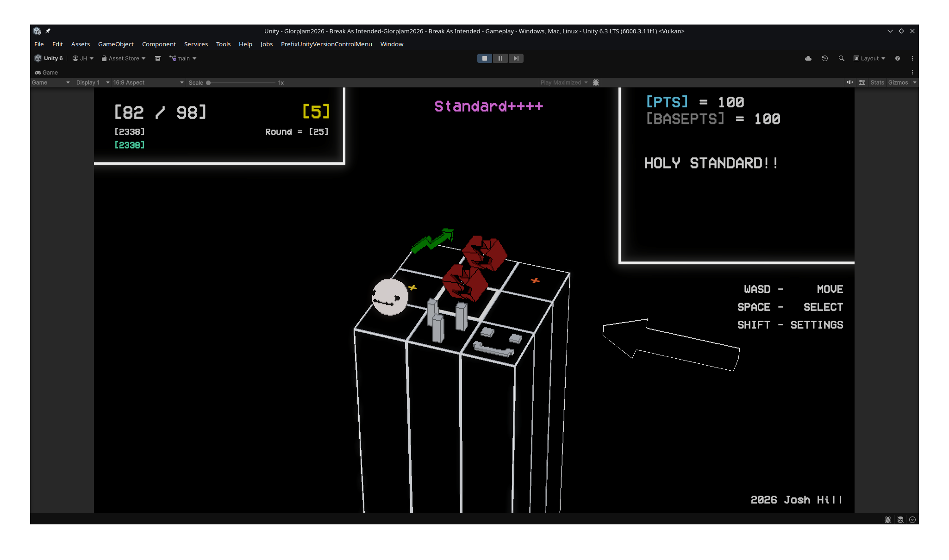949x560 pixels.
Task: Toggle Gizmos in Game view
Action: coord(898,82)
